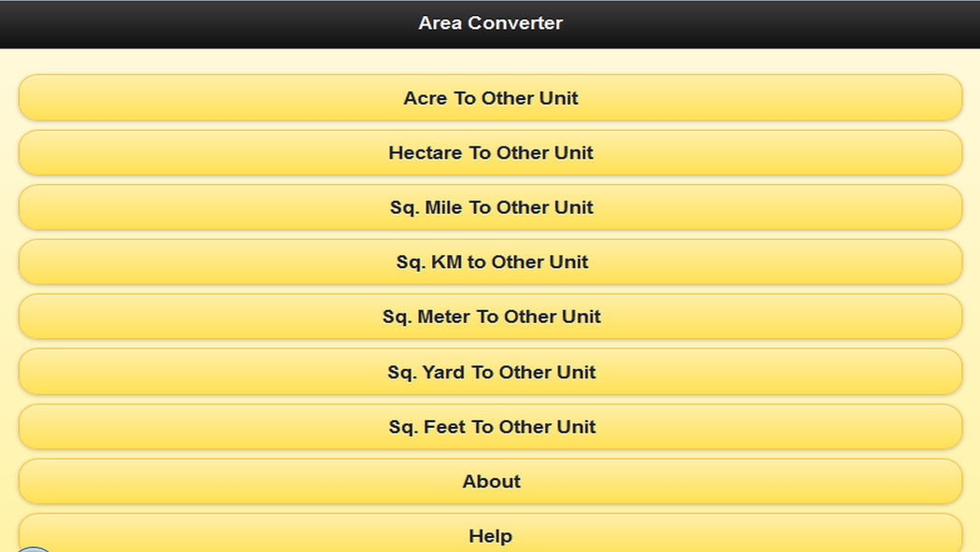This screenshot has width=980, height=552.
Task: Choose Sq. KM to Other Unit
Action: pos(490,262)
